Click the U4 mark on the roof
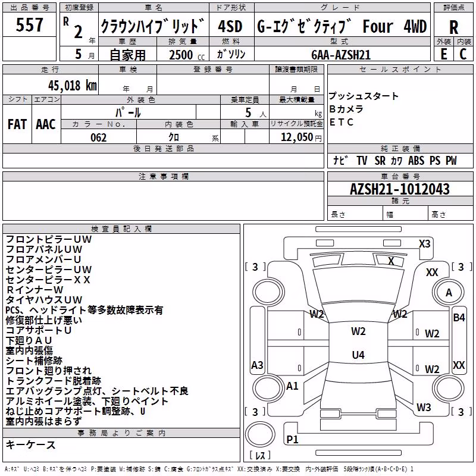The image size is (476, 476). (x=358, y=355)
